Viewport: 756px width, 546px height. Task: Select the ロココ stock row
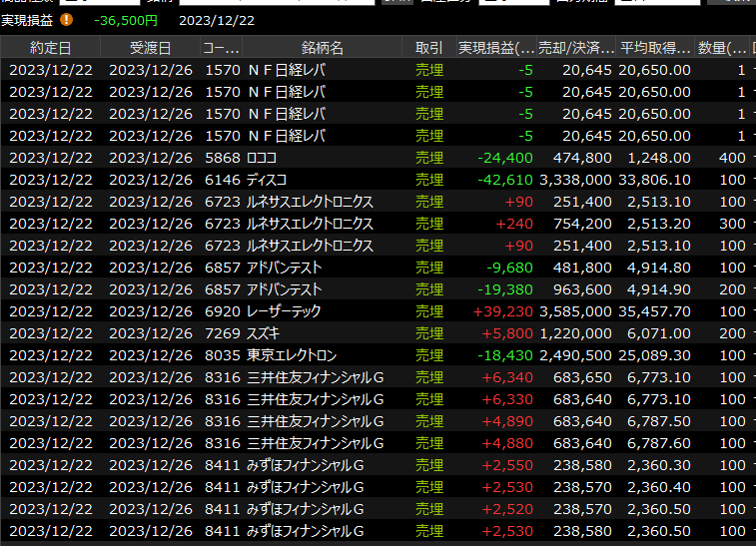tap(262, 158)
